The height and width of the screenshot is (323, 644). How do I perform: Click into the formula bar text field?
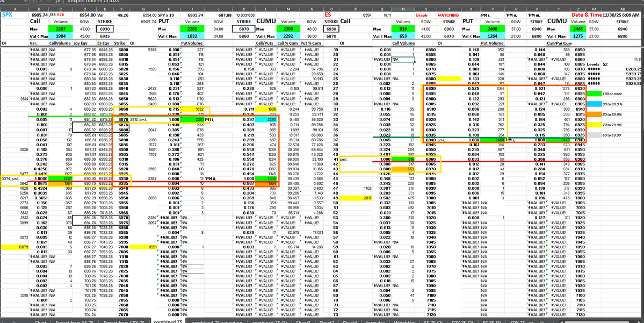353,2
